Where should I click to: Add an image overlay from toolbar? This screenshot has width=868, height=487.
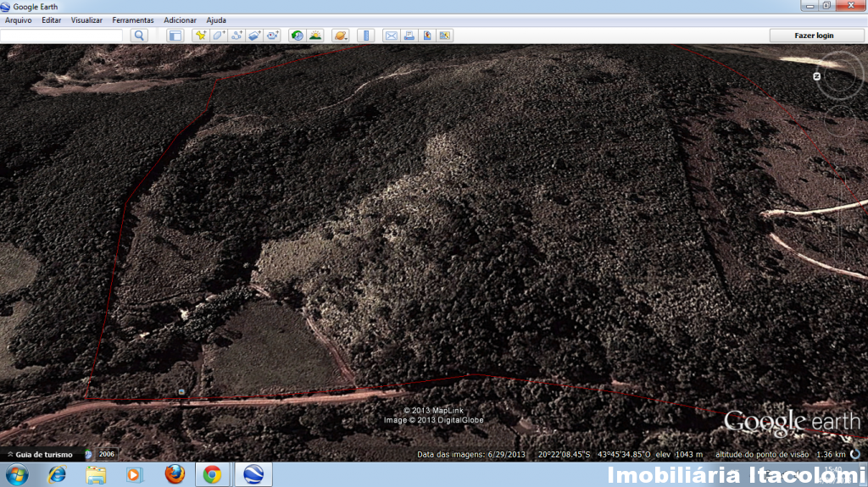tap(254, 36)
